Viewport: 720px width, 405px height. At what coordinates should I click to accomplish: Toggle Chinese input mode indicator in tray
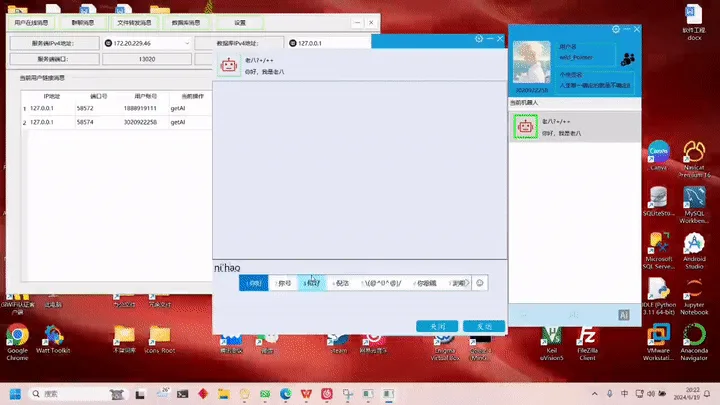point(624,394)
